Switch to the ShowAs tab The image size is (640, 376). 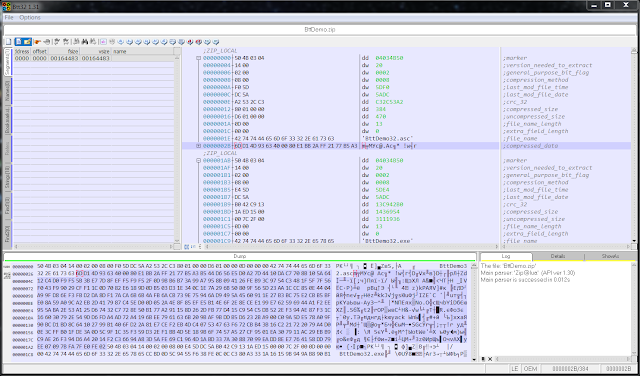[x=610, y=256]
